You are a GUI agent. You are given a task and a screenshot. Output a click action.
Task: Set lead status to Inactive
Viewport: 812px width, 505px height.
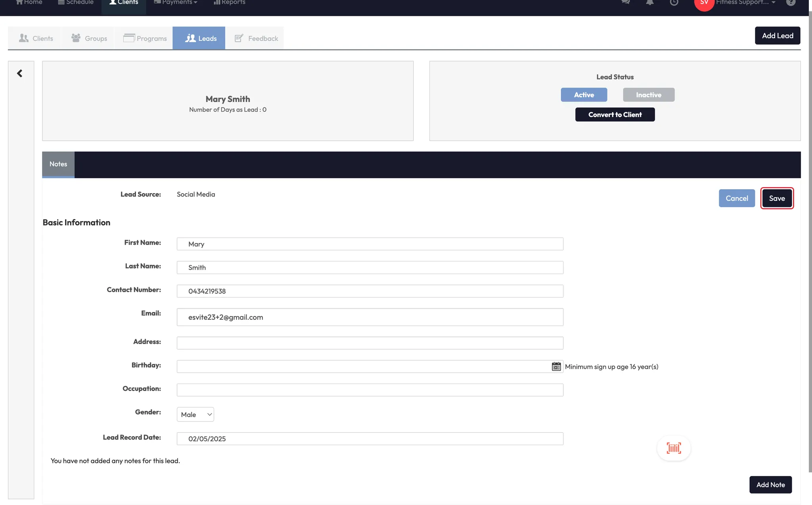648,95
